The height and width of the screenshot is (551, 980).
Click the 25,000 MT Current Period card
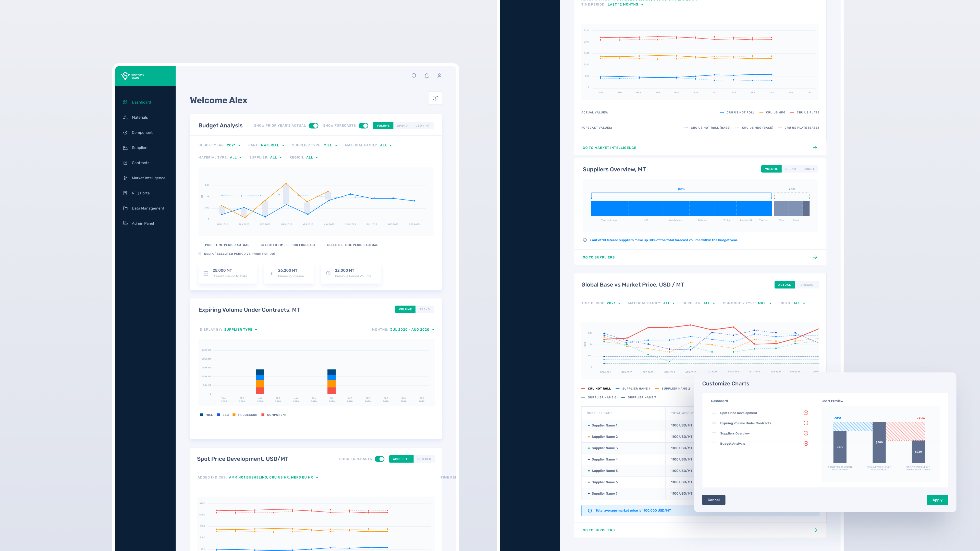(x=227, y=273)
